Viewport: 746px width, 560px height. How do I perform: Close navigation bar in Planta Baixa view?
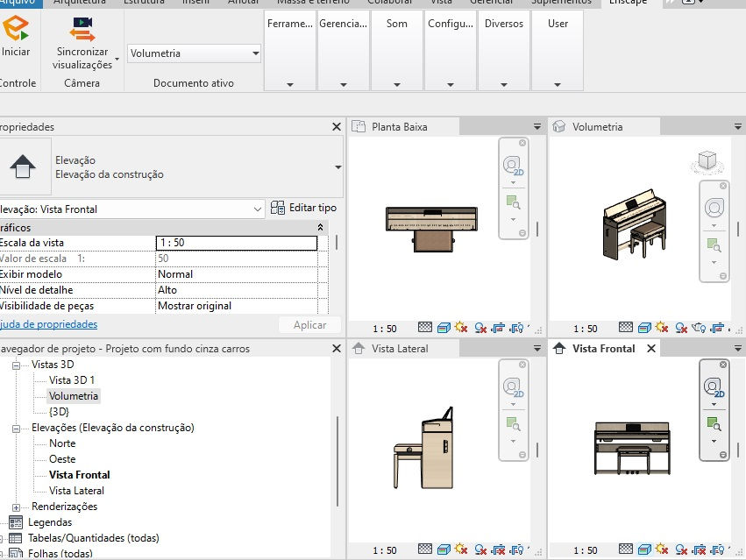[522, 143]
